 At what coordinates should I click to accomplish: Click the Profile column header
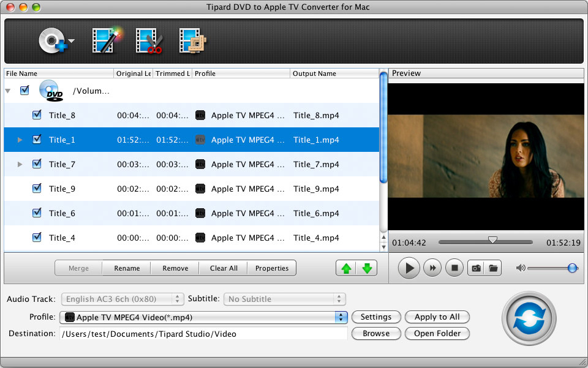point(241,73)
